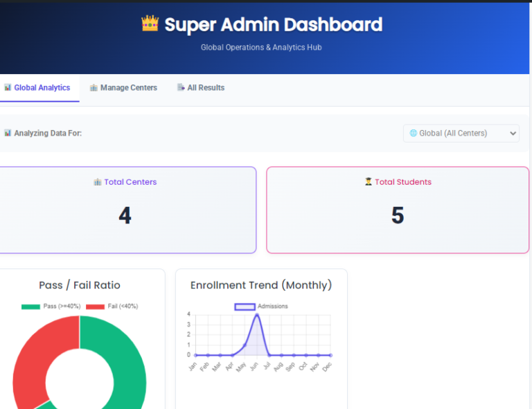Click the document icon on All Results
Viewport: 532px width, 409px height.
coord(181,87)
